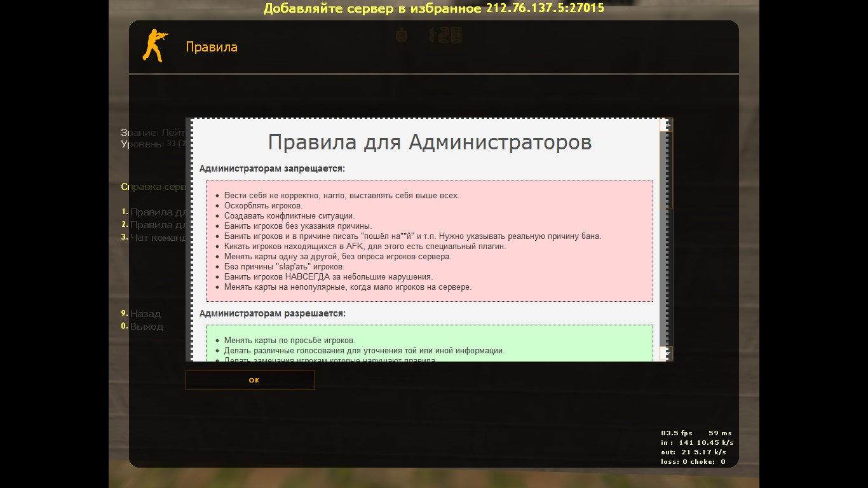Image resolution: width=868 pixels, height=488 pixels.
Task: Click the rule "Менять карты по просьбе игроков."
Action: click(x=290, y=341)
